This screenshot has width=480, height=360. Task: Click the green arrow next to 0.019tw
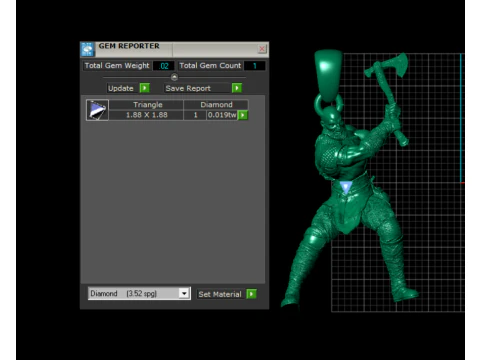[x=243, y=115]
